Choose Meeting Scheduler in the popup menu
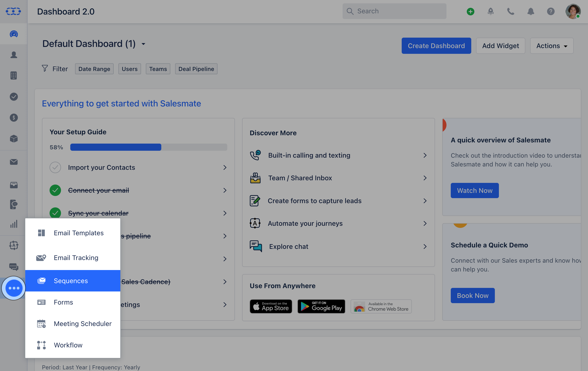This screenshot has width=588, height=371. pos(82,324)
